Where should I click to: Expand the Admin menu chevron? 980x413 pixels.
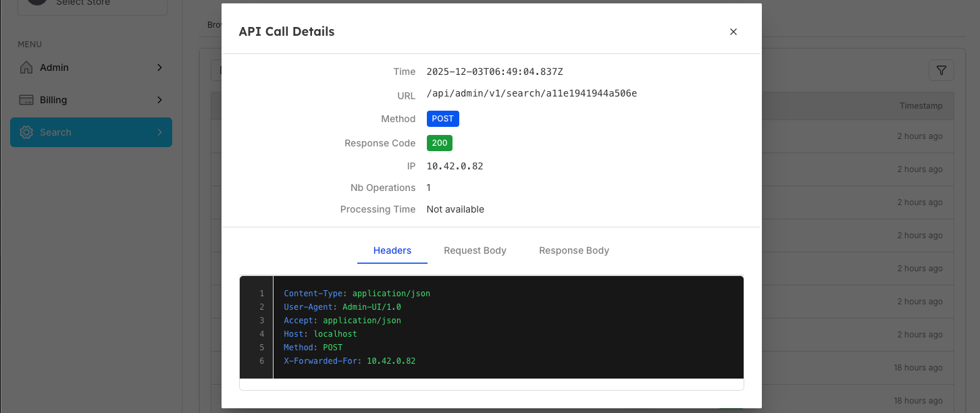[159, 67]
